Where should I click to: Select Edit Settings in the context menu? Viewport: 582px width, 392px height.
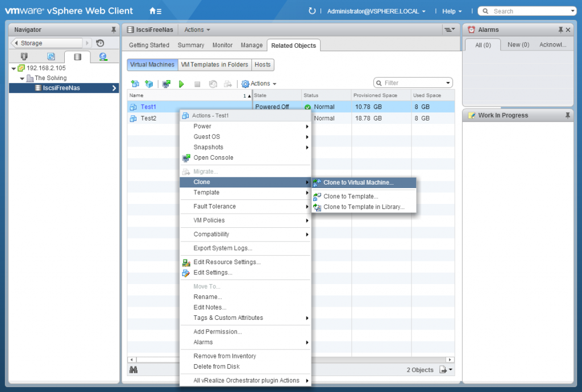point(213,273)
